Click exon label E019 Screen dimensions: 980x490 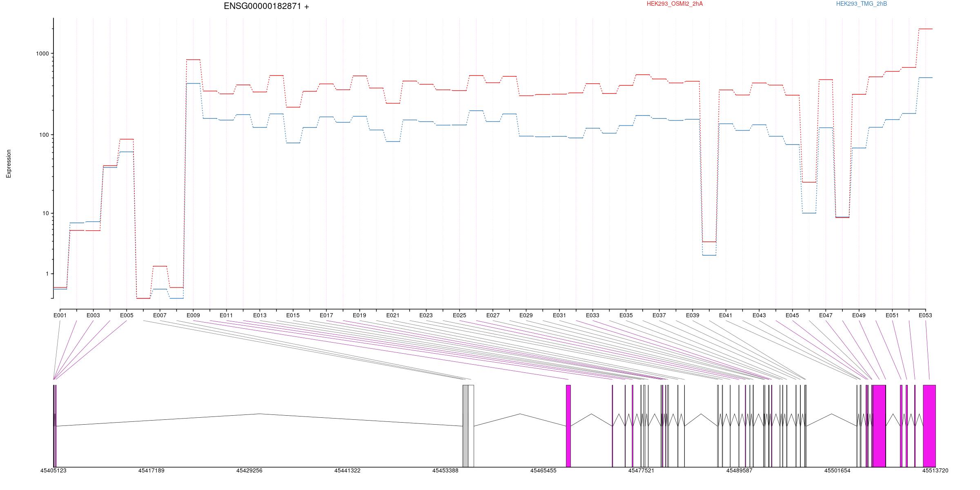point(359,315)
